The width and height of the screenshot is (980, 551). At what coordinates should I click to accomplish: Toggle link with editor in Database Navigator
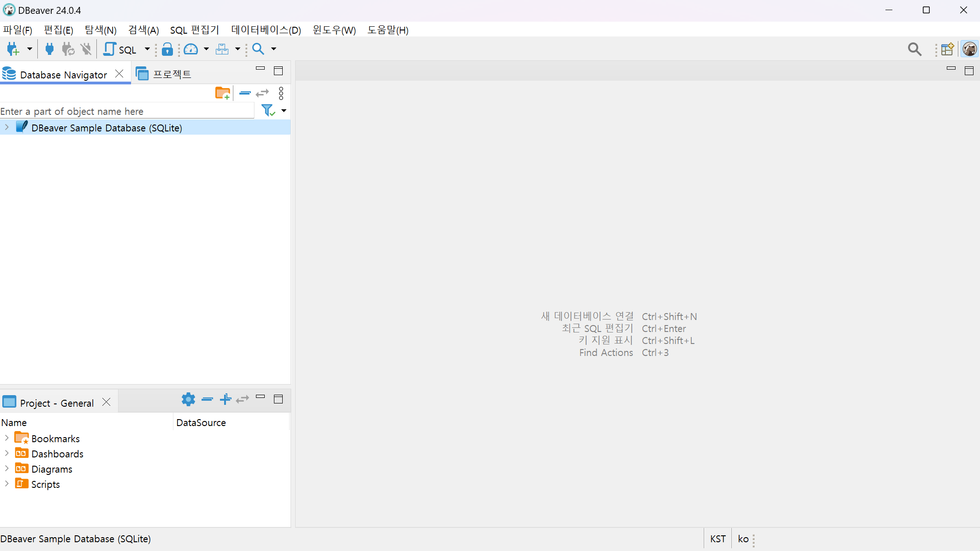[262, 93]
